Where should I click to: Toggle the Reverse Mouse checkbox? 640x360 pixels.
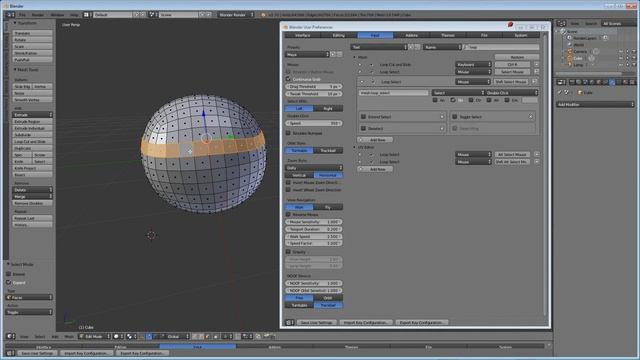coord(288,214)
